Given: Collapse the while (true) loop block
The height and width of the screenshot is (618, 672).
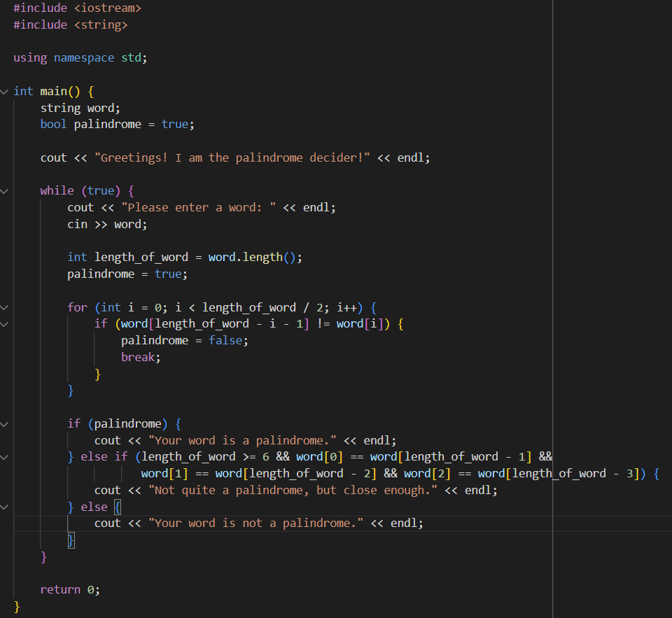Looking at the screenshot, I should 5,190.
